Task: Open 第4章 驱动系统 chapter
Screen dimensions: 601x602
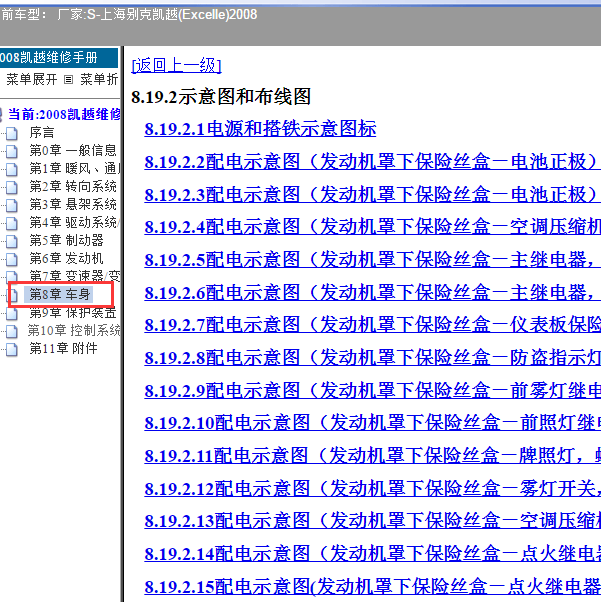Action: tap(75, 222)
